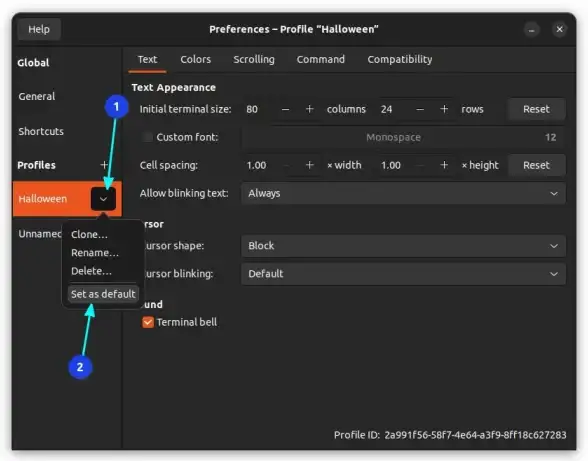Image resolution: width=588 pixels, height=461 pixels.
Task: Click the Profile ID text
Action: click(x=450, y=435)
